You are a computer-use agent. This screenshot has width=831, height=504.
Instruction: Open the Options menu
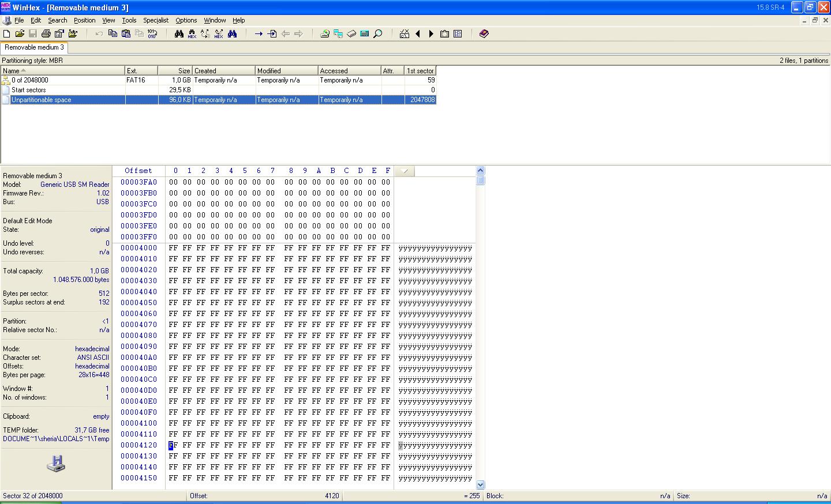click(186, 20)
